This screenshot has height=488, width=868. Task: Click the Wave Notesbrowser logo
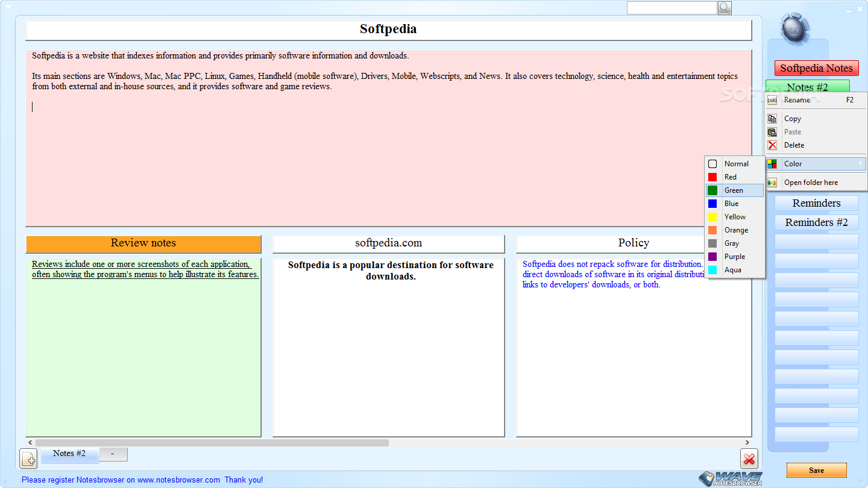pyautogui.click(x=731, y=478)
